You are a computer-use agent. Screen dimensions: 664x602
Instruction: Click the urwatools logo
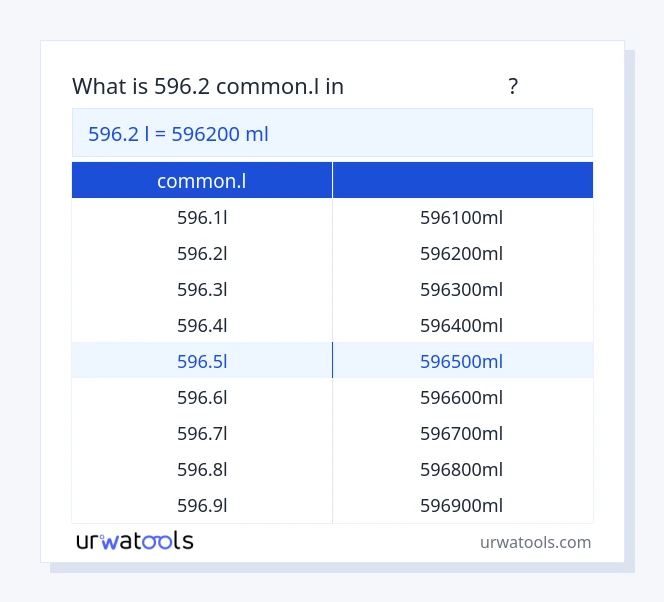pos(135,541)
